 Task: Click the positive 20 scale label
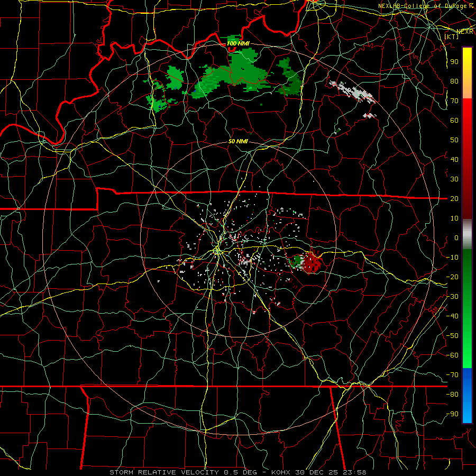click(454, 199)
